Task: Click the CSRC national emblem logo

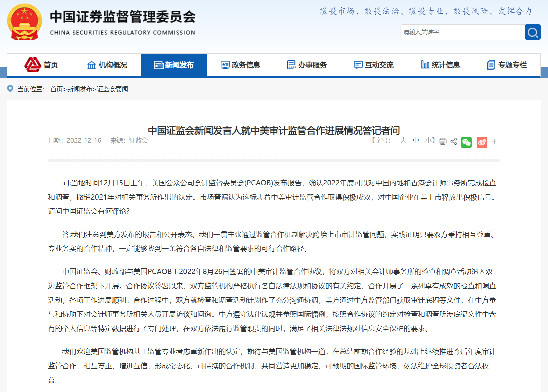Action: click(x=24, y=22)
